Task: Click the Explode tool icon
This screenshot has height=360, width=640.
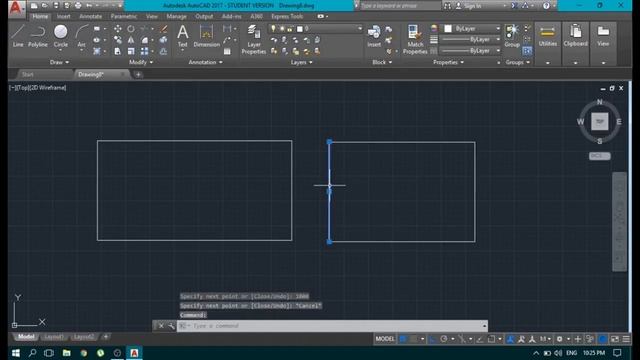Action: [164, 40]
